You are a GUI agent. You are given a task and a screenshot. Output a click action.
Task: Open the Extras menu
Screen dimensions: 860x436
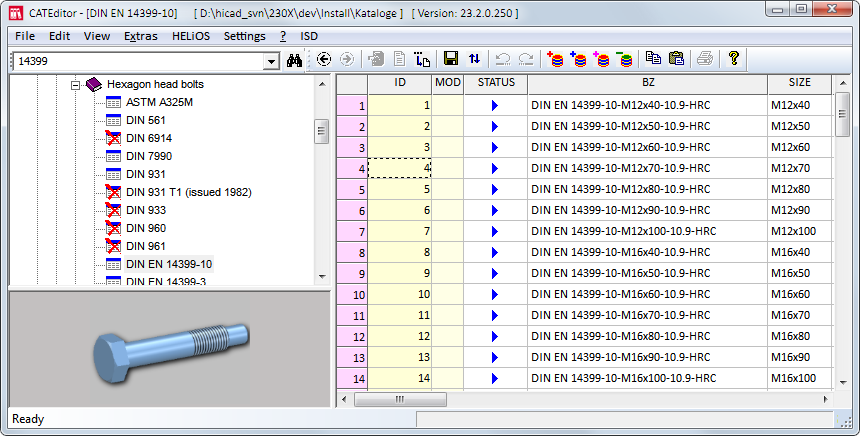(140, 36)
